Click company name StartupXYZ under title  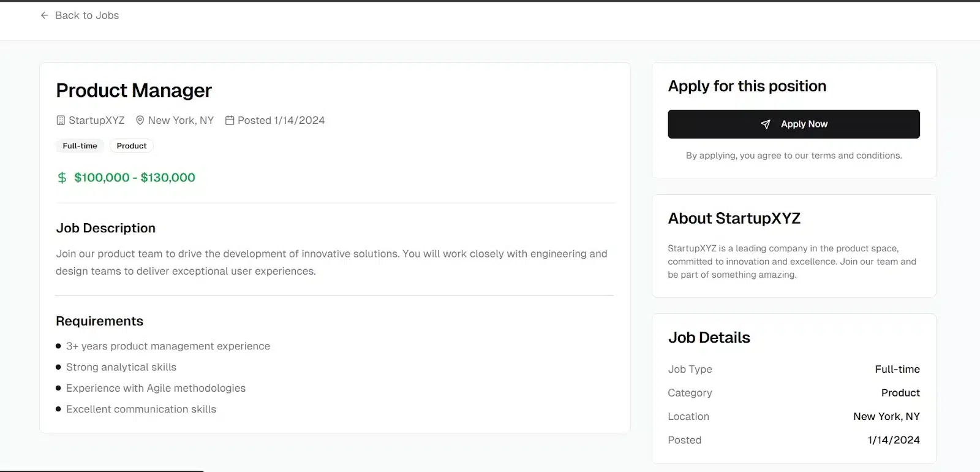tap(97, 121)
